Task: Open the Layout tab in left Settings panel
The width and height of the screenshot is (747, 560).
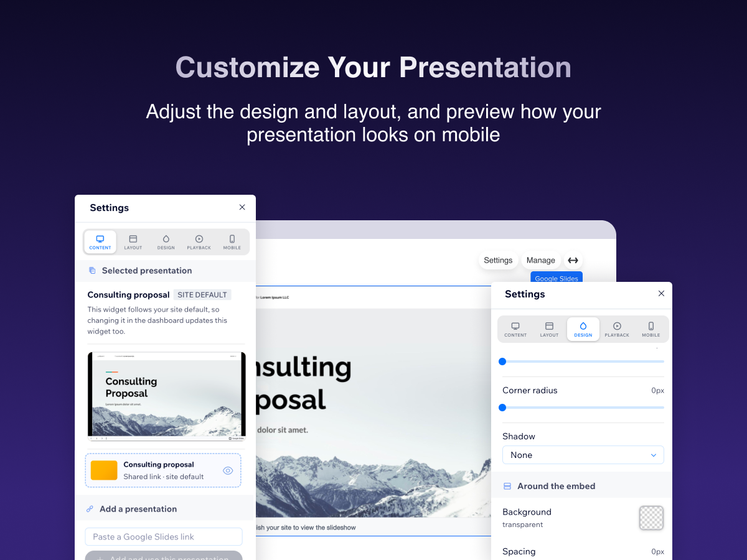Action: 133,242
